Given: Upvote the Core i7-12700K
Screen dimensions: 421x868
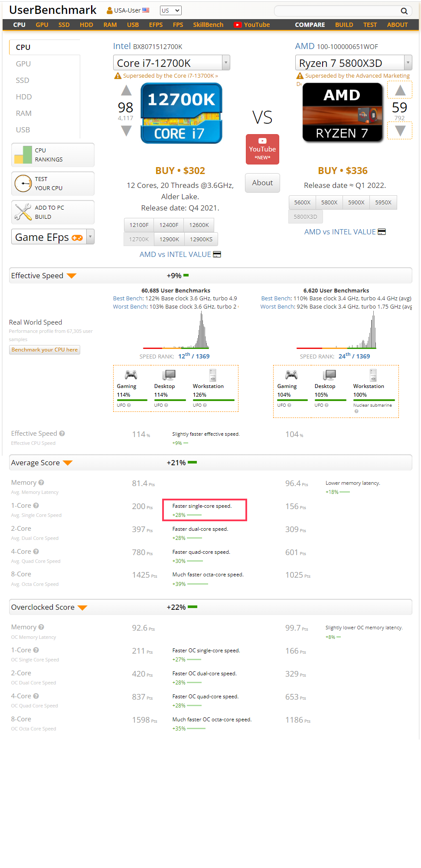Looking at the screenshot, I should [x=126, y=90].
